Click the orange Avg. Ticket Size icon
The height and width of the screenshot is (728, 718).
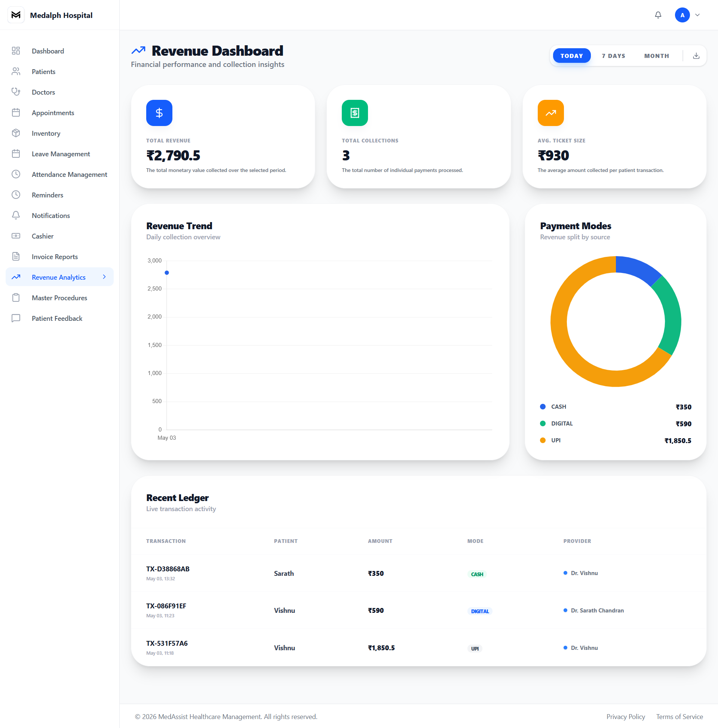pyautogui.click(x=551, y=113)
